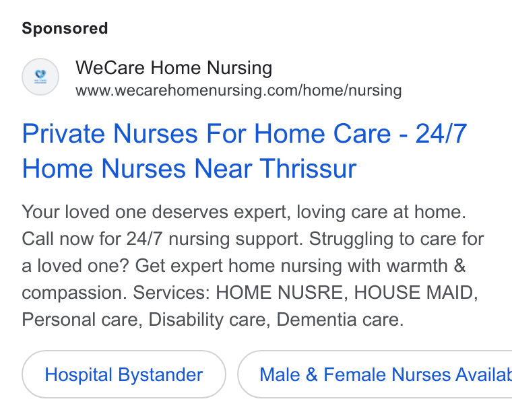Click the Sponsored label
Viewport: 512px width, 420px height.
pos(65,28)
